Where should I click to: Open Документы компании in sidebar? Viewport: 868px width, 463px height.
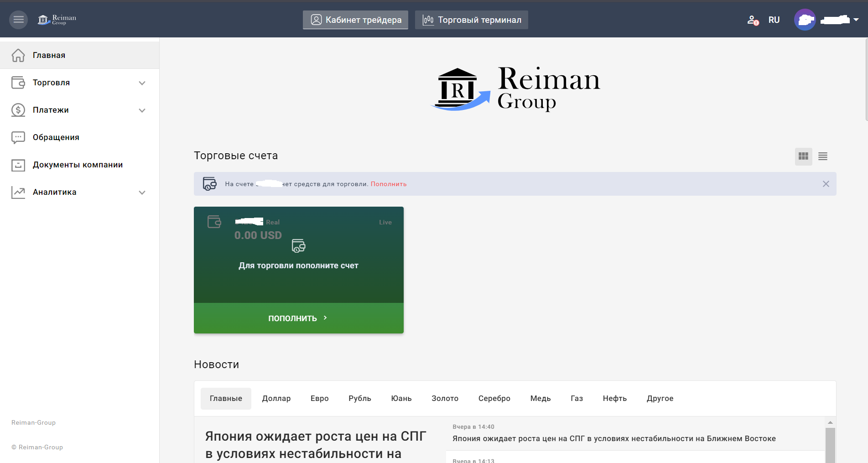coord(79,165)
